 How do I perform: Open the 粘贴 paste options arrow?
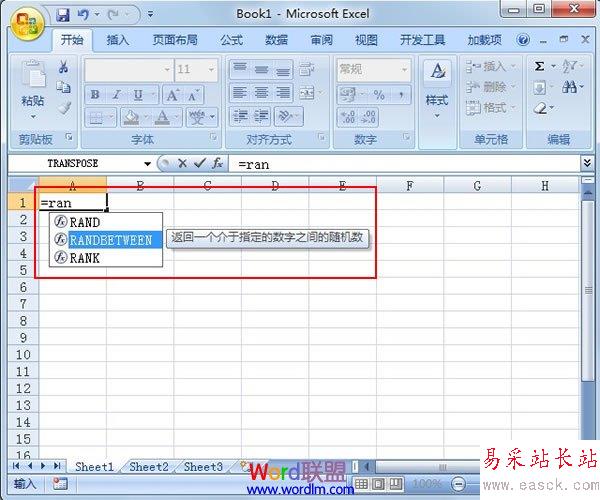33,116
